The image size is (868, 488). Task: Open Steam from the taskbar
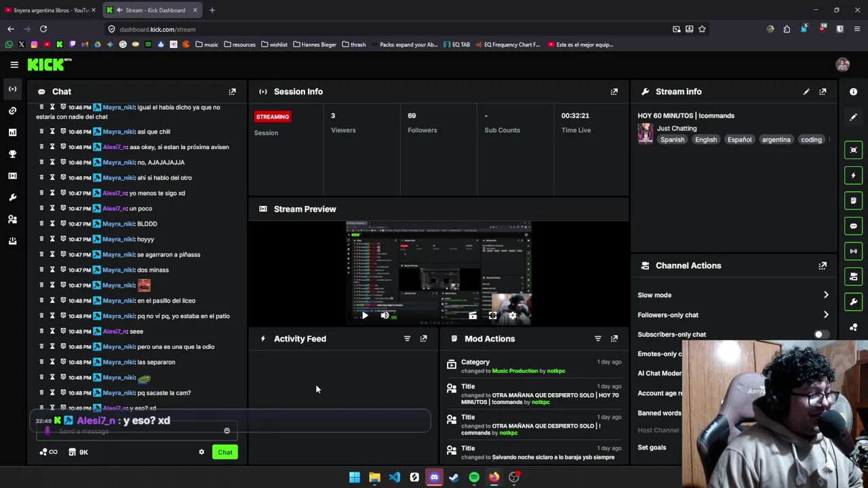[454, 477]
